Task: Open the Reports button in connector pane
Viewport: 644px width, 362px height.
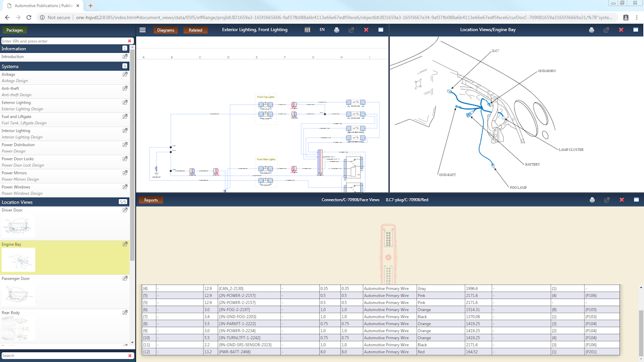Action: tap(151, 200)
